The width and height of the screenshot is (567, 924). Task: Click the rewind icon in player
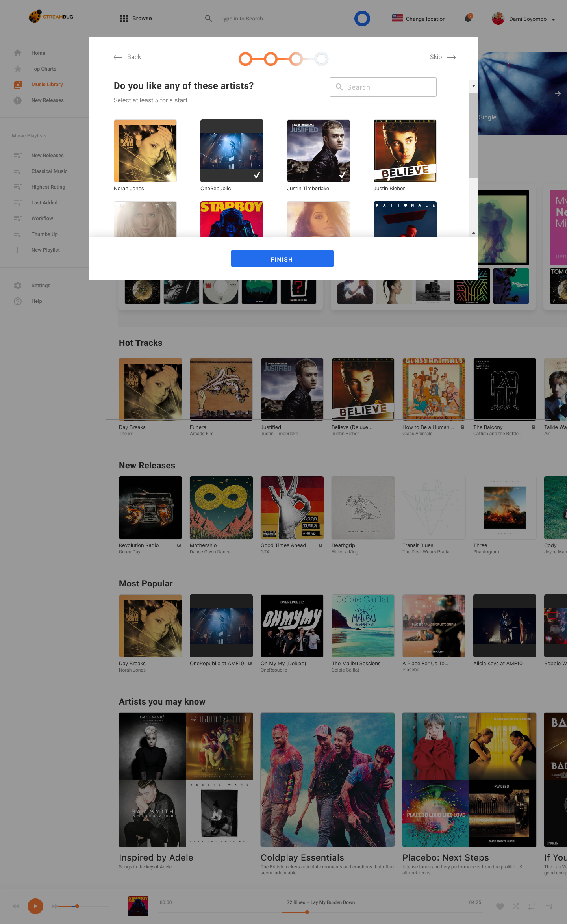point(16,906)
